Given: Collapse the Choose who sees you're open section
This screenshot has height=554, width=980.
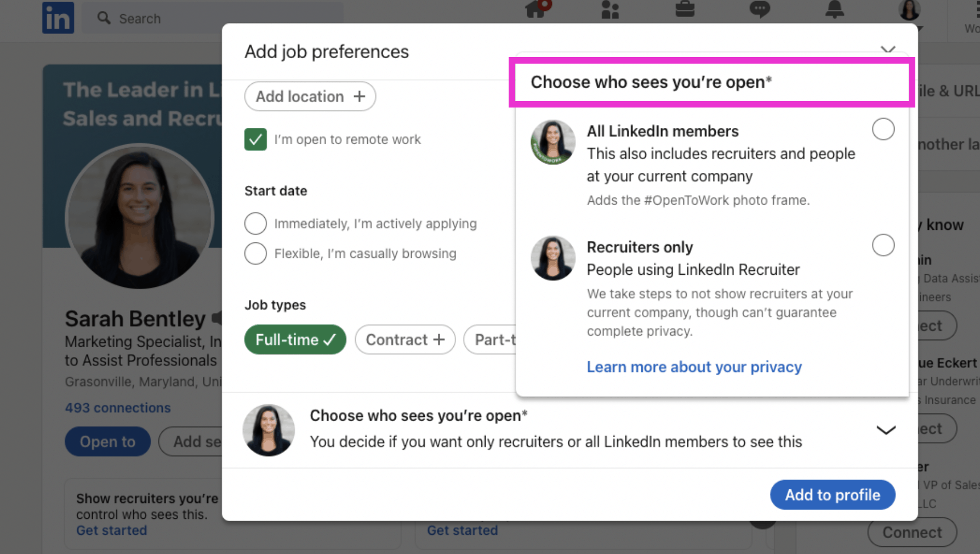Looking at the screenshot, I should pyautogui.click(x=888, y=49).
